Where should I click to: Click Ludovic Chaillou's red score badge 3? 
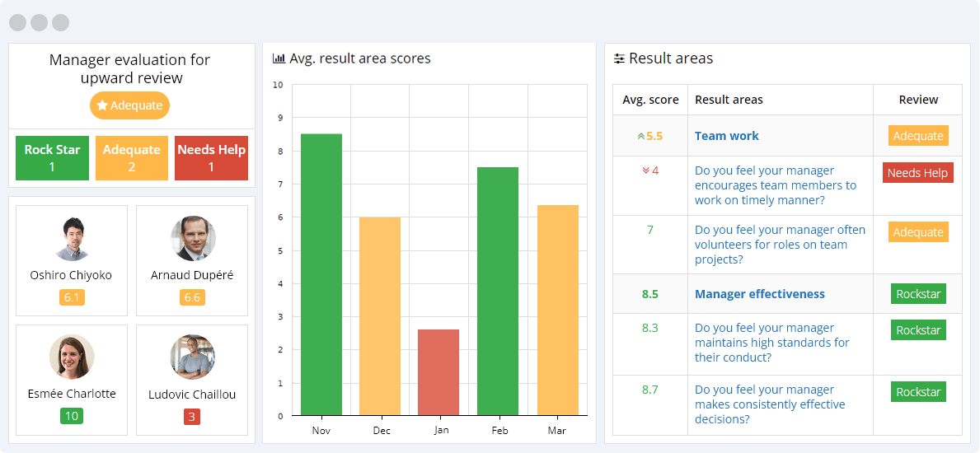point(192,417)
